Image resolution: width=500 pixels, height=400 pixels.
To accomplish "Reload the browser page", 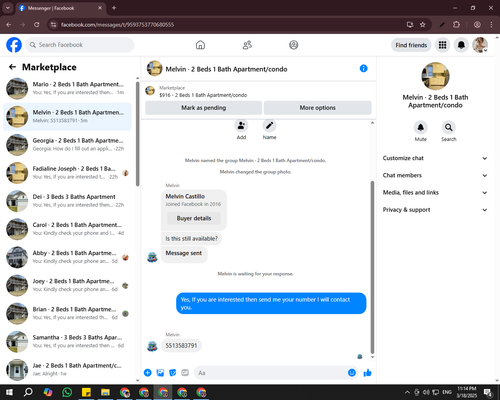I will (x=37, y=25).
